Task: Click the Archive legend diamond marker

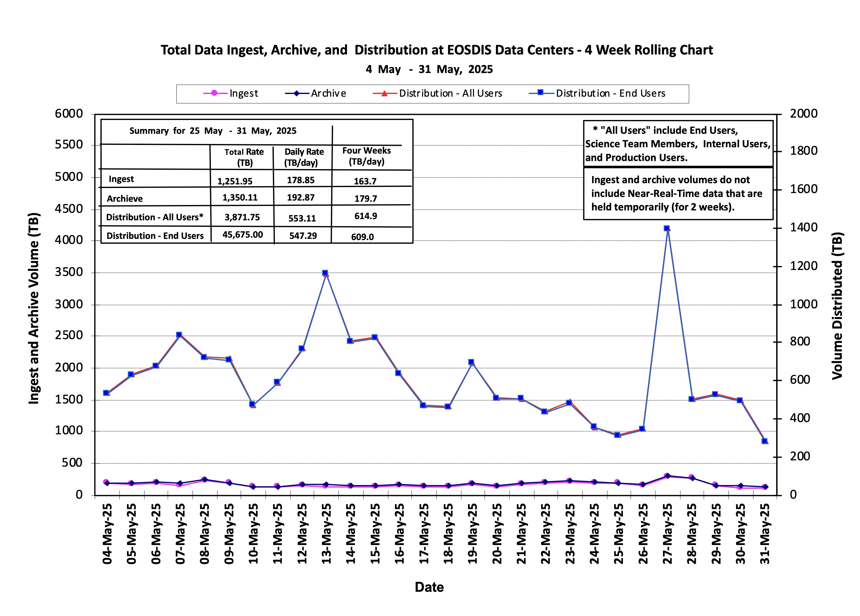Action: 296,93
